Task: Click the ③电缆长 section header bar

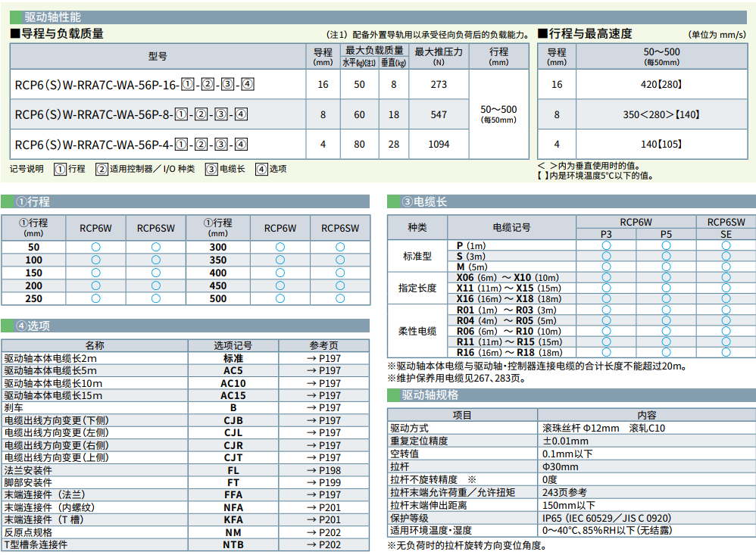Action: point(571,202)
